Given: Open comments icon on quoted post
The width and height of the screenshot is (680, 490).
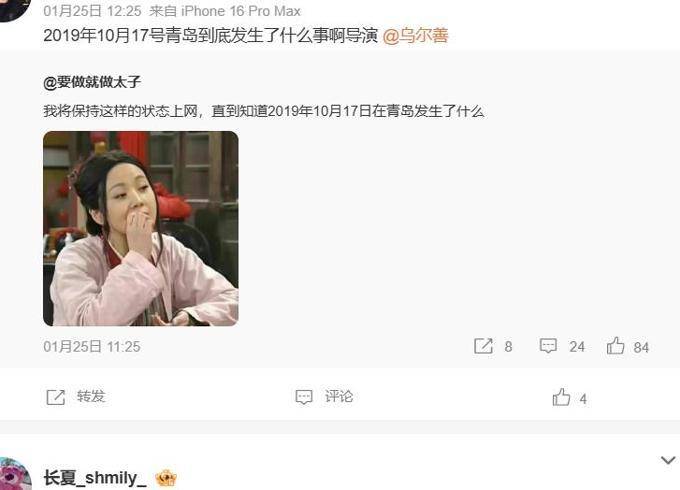Looking at the screenshot, I should 548,346.
